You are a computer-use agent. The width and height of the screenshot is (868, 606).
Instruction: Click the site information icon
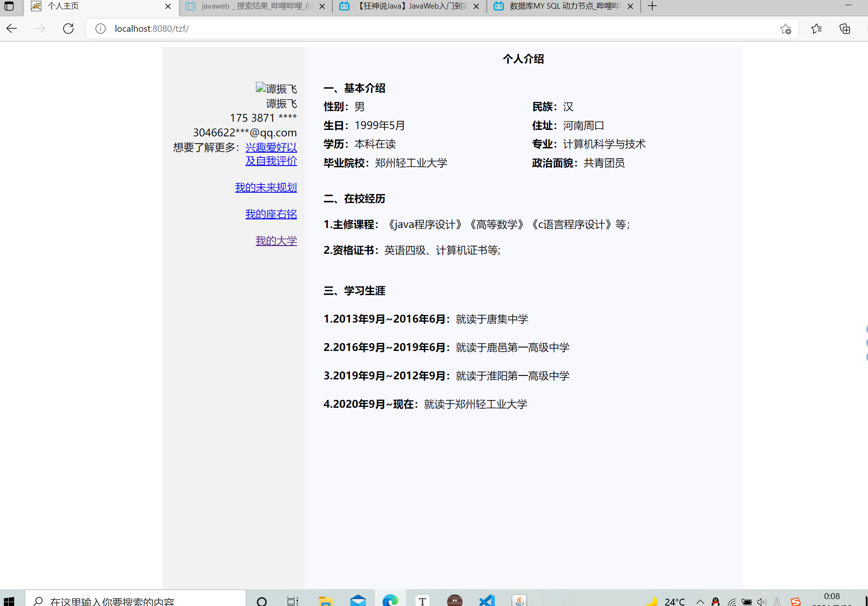(100, 28)
